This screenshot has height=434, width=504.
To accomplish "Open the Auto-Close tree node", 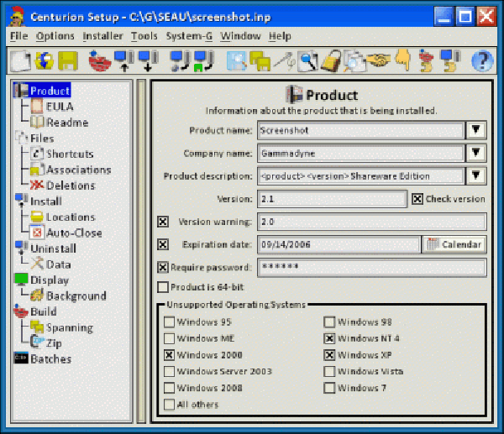I will click(73, 233).
